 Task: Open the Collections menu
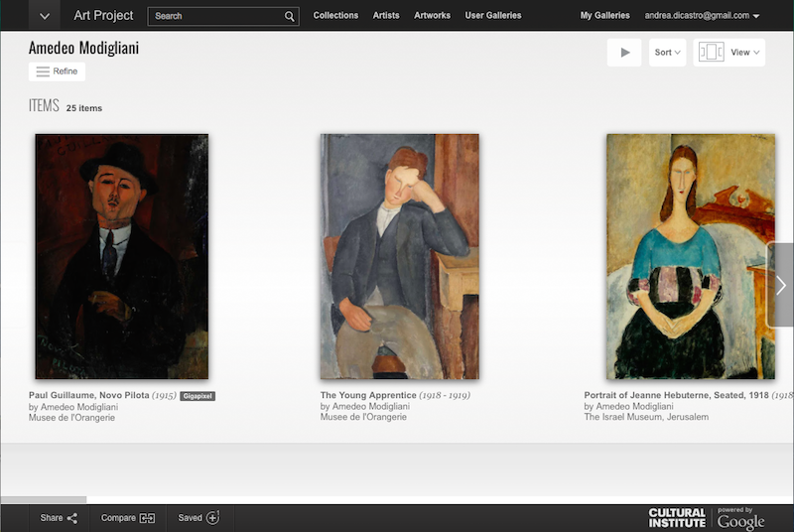click(x=335, y=15)
